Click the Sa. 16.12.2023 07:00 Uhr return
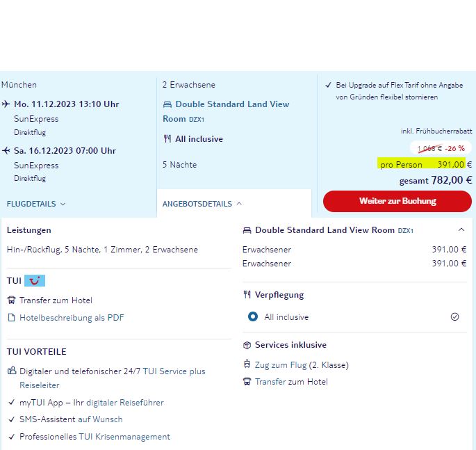Screen dimensions: 476x450 click(x=65, y=151)
